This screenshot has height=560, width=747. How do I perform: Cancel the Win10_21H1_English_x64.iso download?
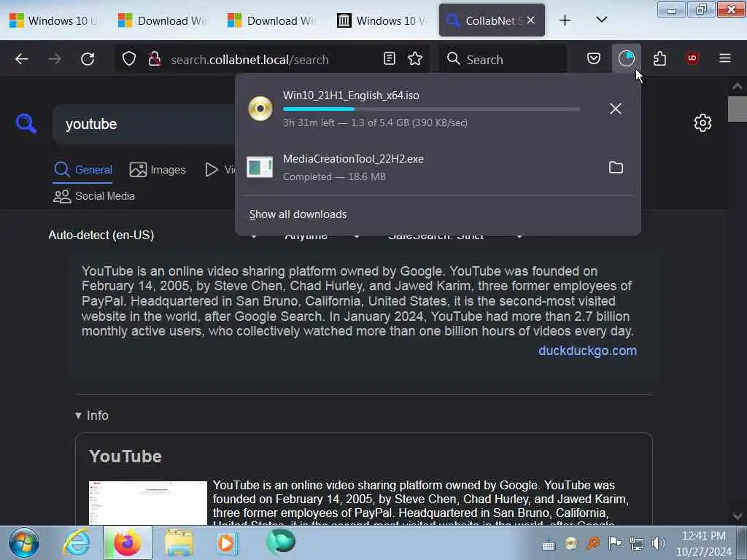click(615, 109)
